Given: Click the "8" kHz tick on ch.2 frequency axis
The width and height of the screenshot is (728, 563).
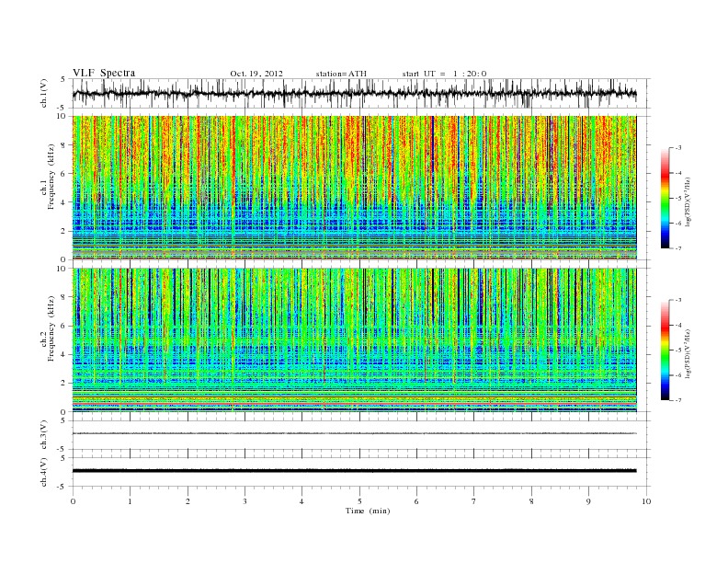Looking at the screenshot, I should (63, 297).
